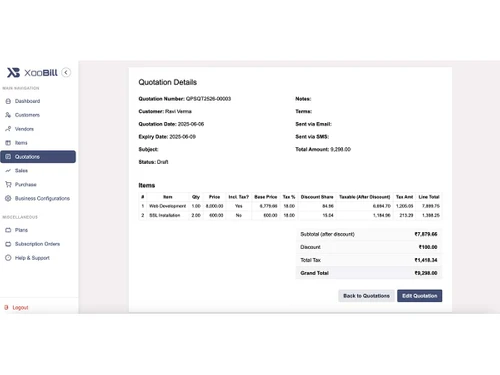500x375 pixels.
Task: Open the Vendors section
Action: point(24,129)
